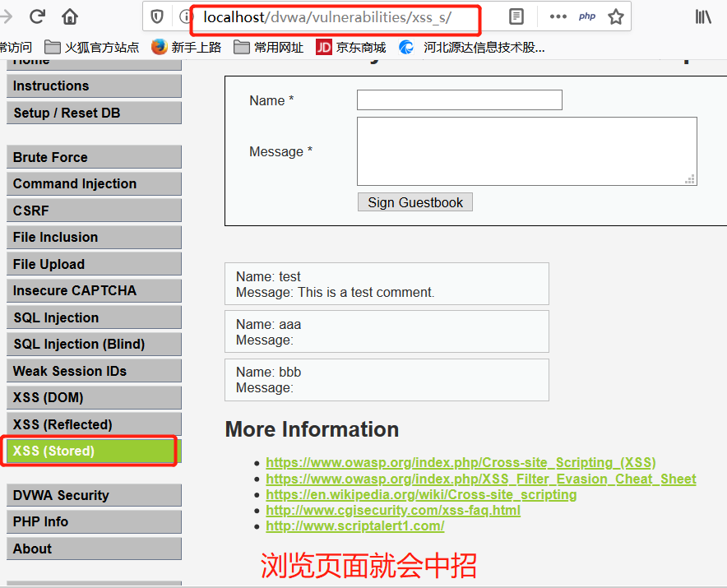Image resolution: width=727 pixels, height=588 pixels.
Task: Click the php extension icon in address bar
Action: point(587,16)
